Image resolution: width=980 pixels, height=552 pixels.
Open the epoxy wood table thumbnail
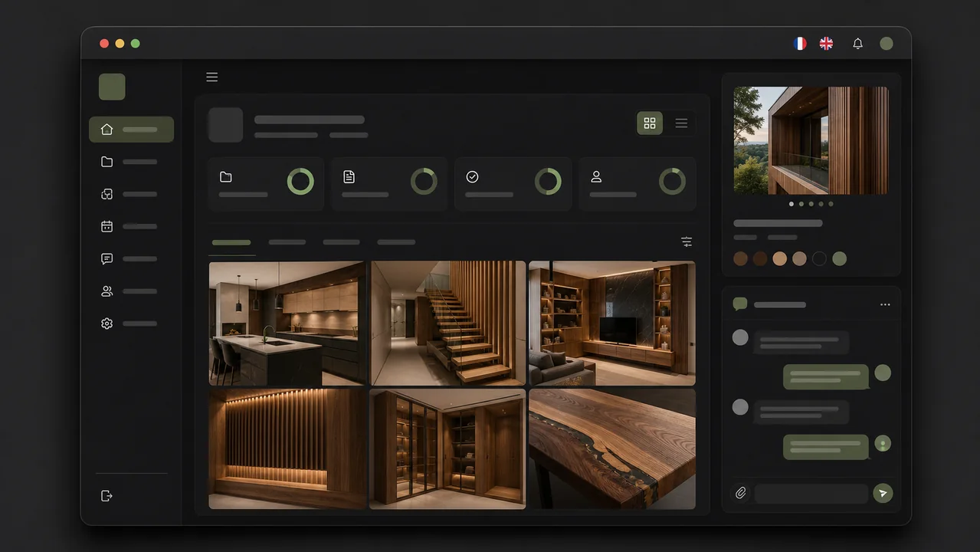pos(612,449)
